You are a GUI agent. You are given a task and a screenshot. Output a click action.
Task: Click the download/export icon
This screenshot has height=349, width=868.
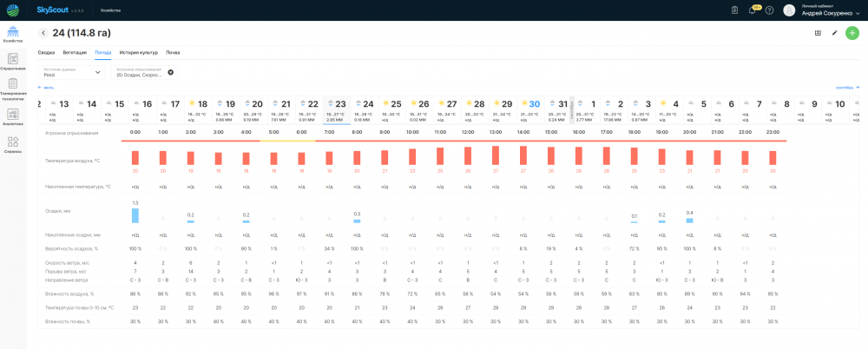click(x=818, y=33)
